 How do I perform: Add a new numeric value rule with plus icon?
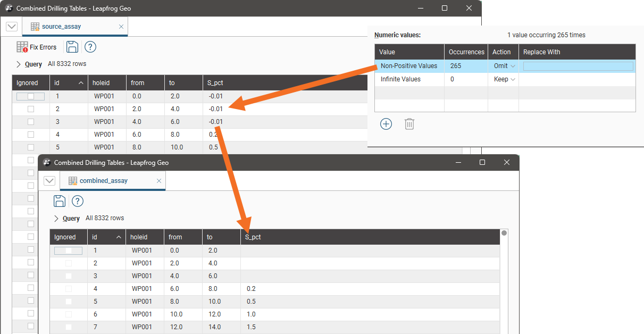[x=386, y=124]
